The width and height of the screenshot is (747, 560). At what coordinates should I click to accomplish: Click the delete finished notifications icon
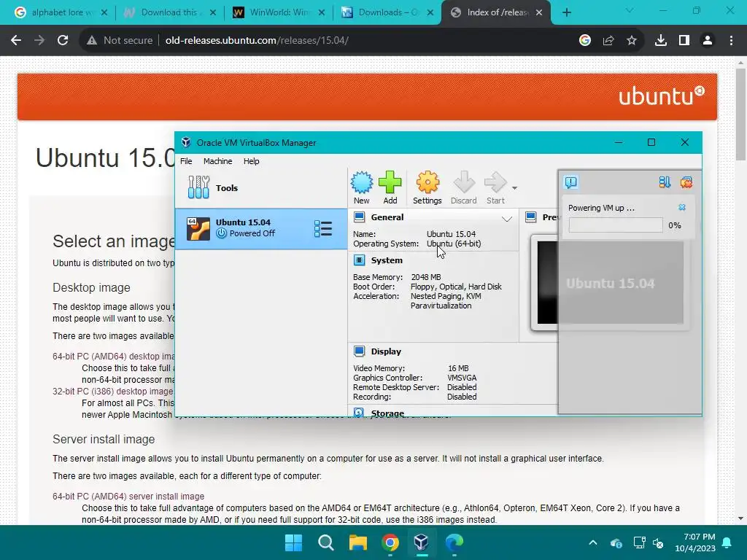tap(686, 182)
